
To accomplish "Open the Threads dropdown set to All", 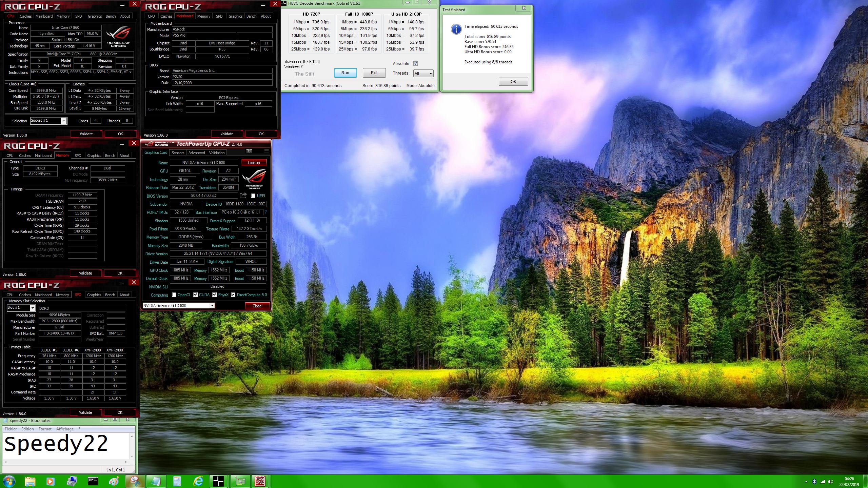I will (423, 73).
